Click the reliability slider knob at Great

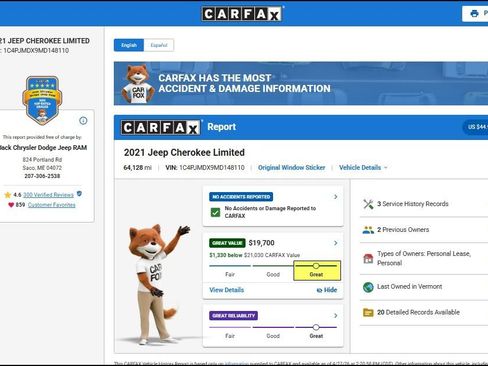(316, 327)
